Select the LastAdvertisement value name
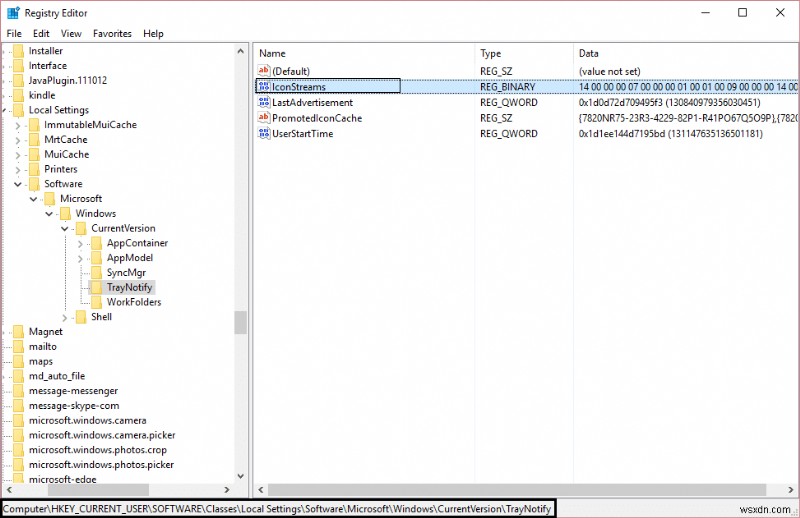The image size is (800, 518). 312,103
